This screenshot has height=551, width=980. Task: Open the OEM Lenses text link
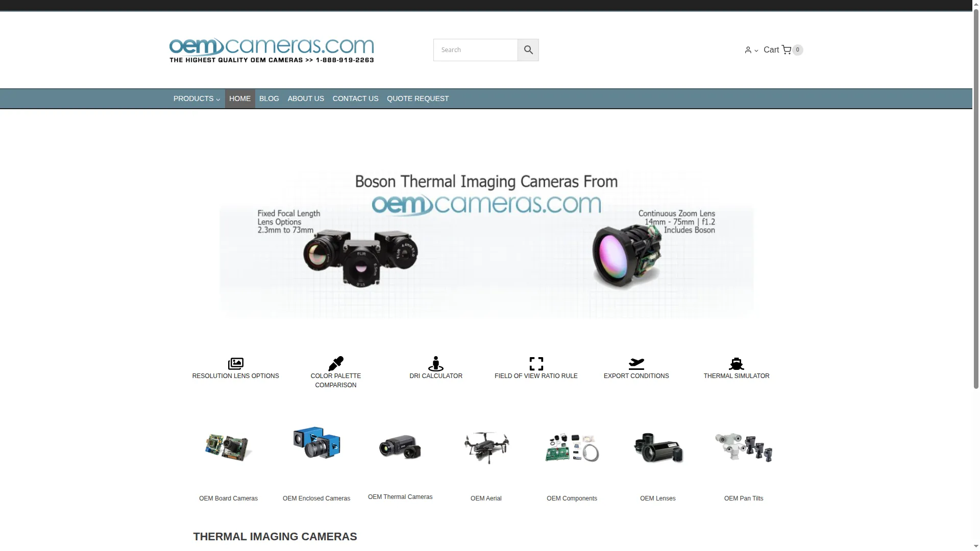pyautogui.click(x=658, y=498)
